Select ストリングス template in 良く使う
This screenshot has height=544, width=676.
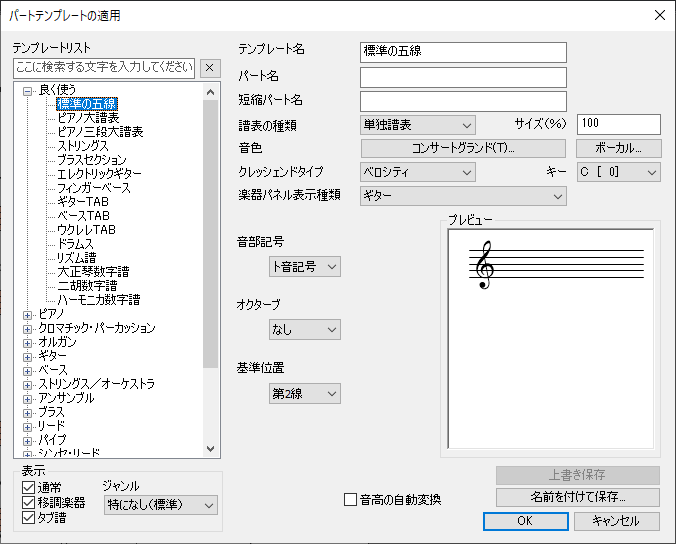pyautogui.click(x=83, y=146)
